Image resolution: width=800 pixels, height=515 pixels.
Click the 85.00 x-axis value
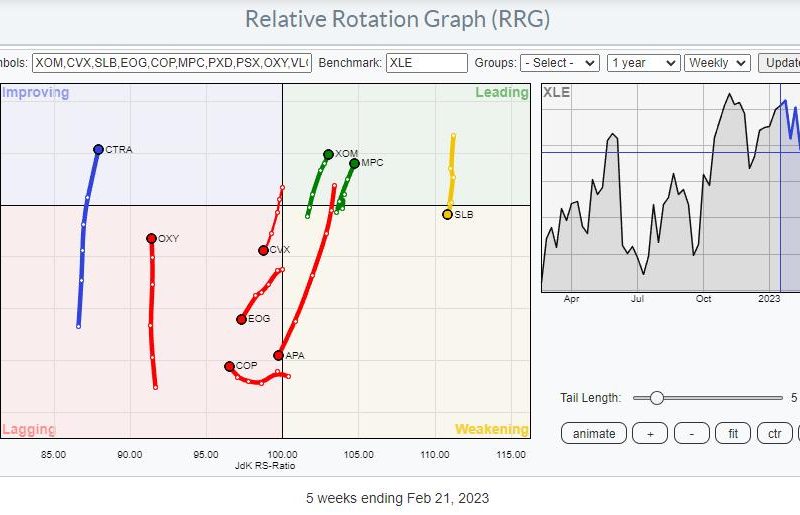pyautogui.click(x=53, y=454)
